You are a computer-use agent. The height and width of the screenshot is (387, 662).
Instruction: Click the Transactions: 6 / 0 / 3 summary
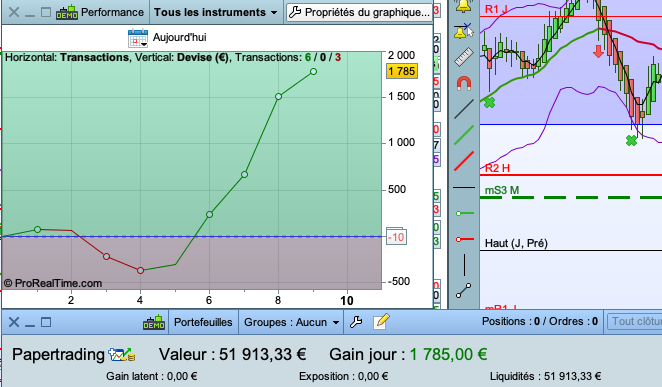288,57
